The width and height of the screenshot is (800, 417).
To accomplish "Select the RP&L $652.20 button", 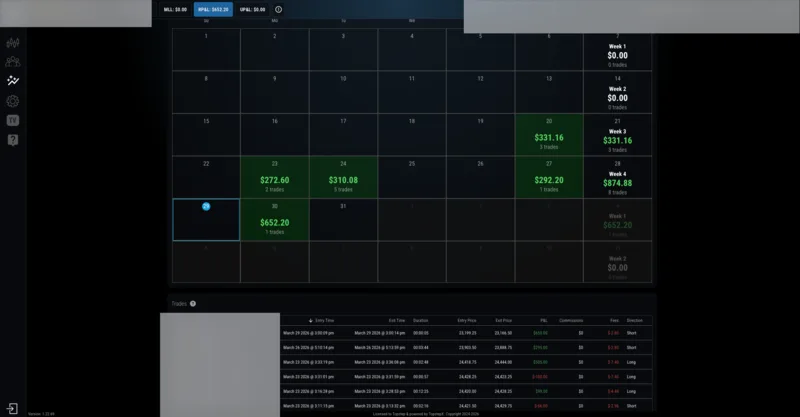I will tap(213, 9).
